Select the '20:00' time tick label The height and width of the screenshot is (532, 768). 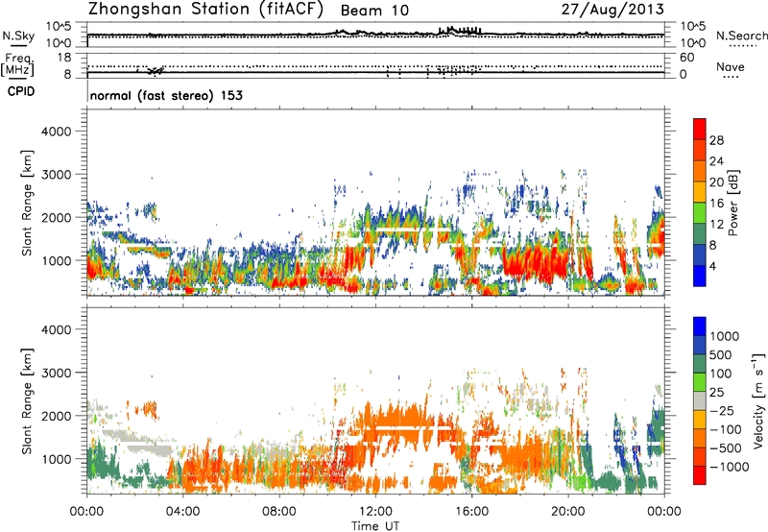[567, 512]
